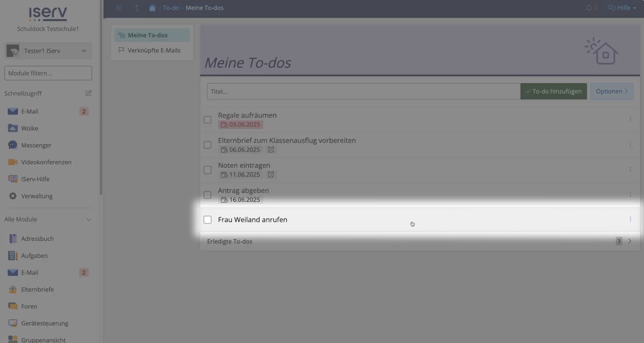This screenshot has height=343, width=644.
Task: Open the kebab menu for Regale aufräumen
Action: [x=630, y=119]
